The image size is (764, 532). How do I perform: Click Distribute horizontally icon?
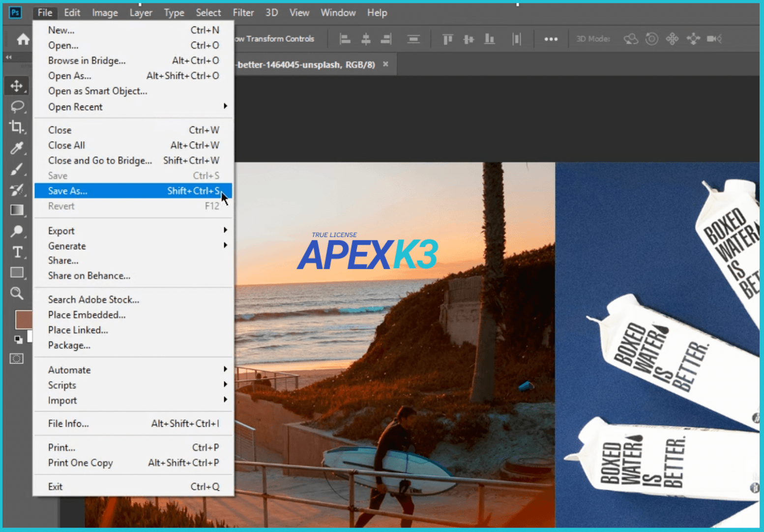(516, 39)
